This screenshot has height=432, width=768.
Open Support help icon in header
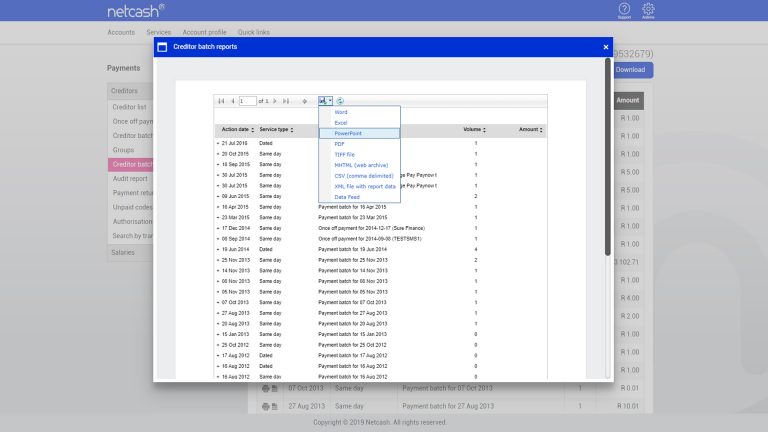coord(624,10)
